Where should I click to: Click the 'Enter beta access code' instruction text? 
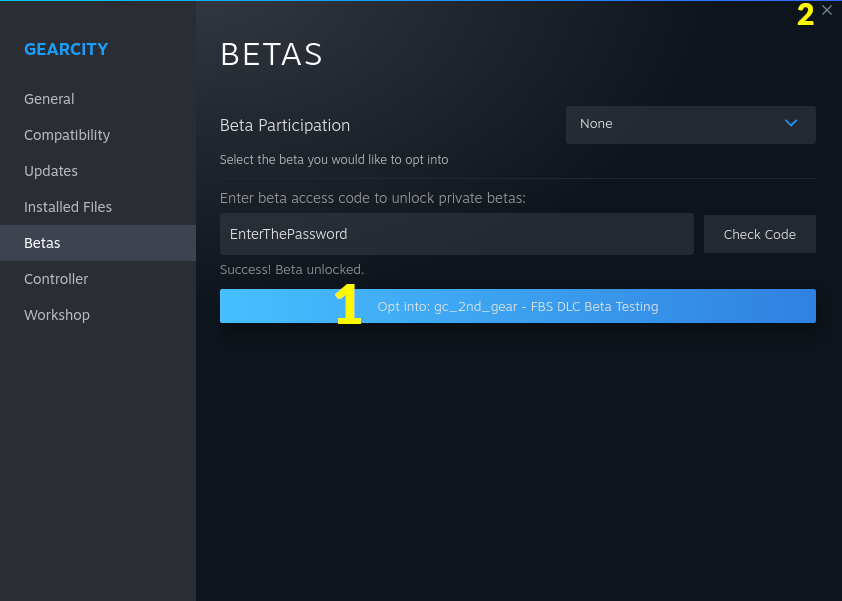click(373, 198)
